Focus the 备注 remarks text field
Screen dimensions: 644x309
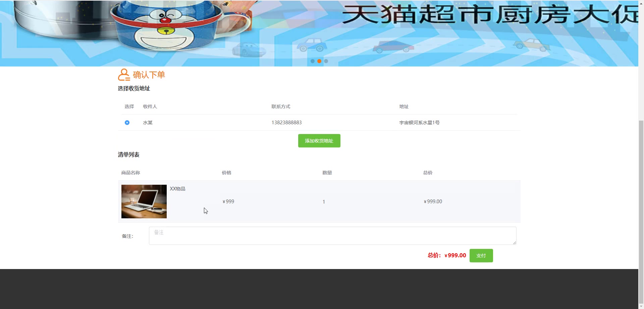[333, 236]
